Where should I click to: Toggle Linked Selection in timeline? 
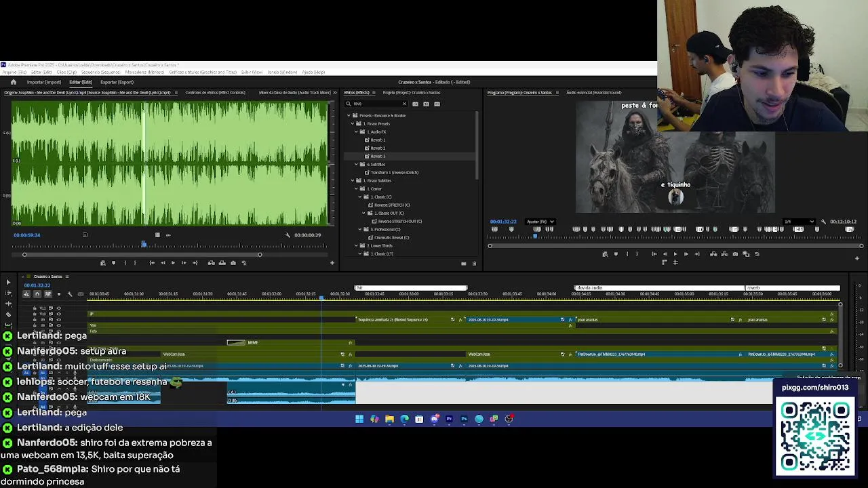[x=48, y=294]
